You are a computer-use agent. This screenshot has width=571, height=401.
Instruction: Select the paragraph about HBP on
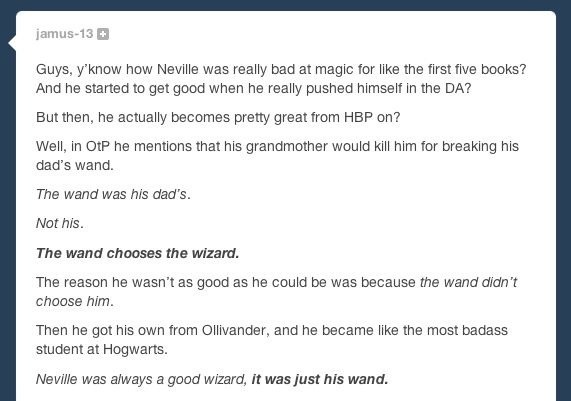pos(218,117)
